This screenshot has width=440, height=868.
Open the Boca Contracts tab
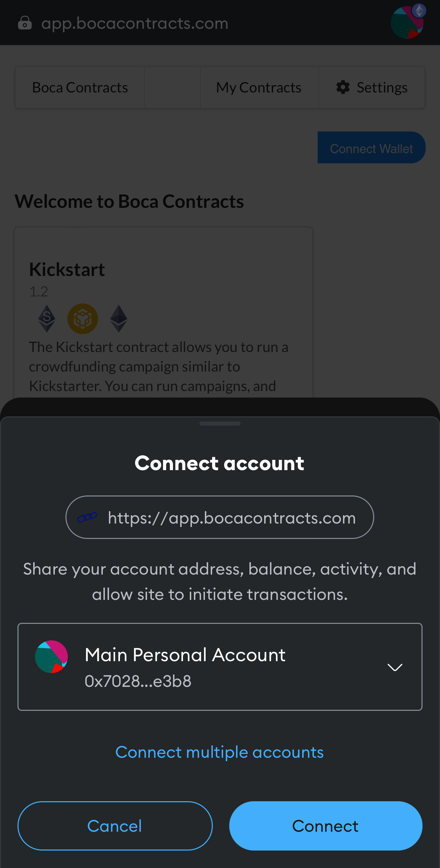coord(80,88)
